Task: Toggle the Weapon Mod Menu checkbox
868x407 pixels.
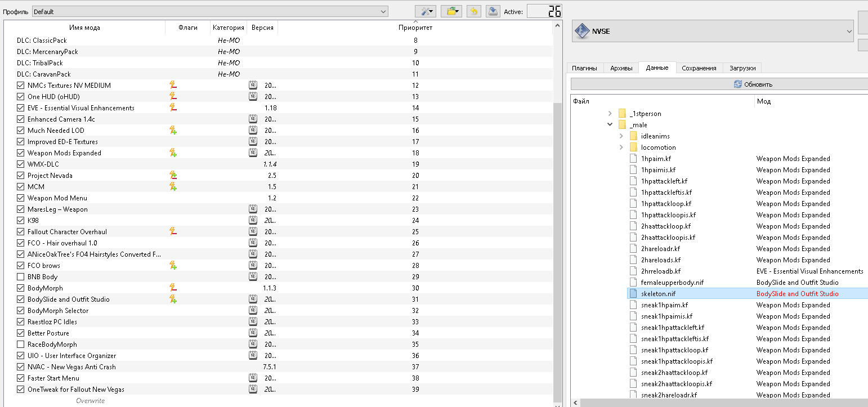Action: 21,198
